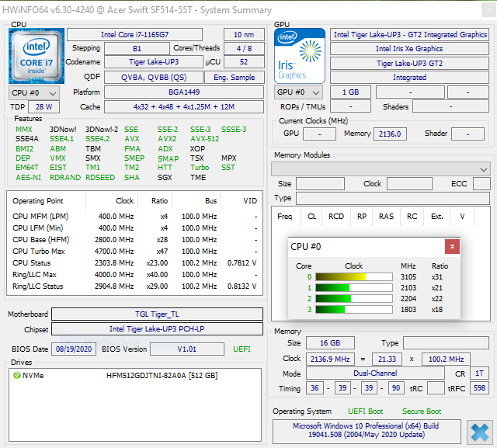
Task: Close the CPU #0 clock popup
Action: (x=451, y=246)
